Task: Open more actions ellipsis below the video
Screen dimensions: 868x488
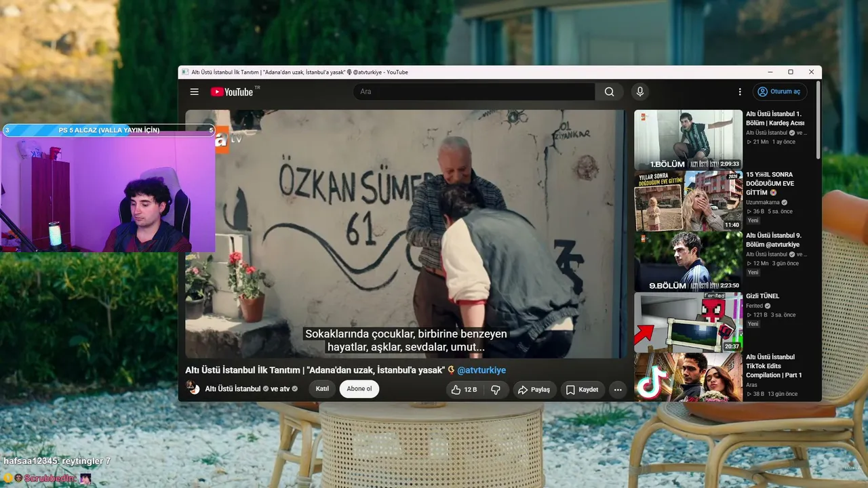Action: click(x=617, y=390)
